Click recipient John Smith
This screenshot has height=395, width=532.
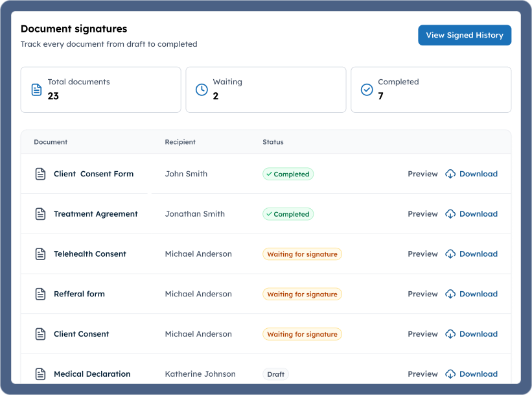click(x=186, y=174)
